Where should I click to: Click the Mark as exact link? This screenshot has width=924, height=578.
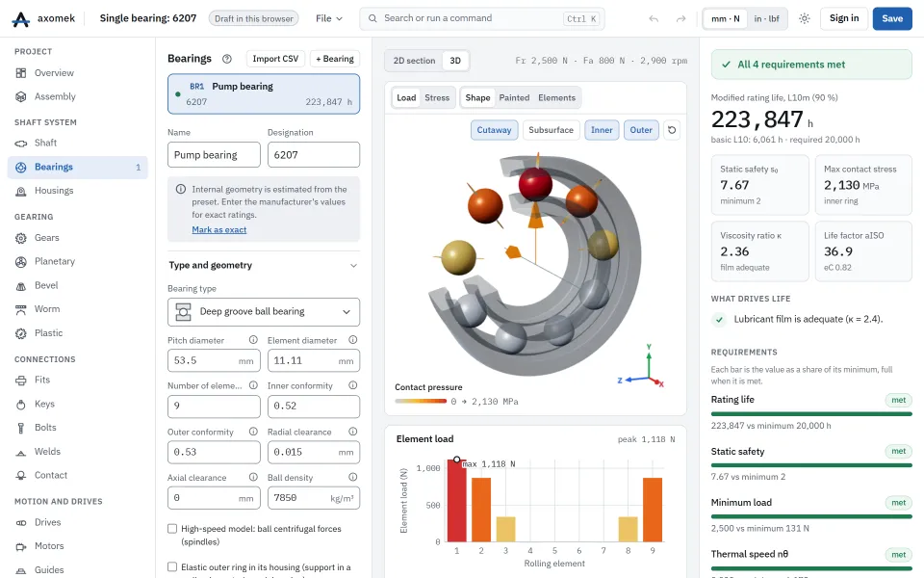[219, 230]
